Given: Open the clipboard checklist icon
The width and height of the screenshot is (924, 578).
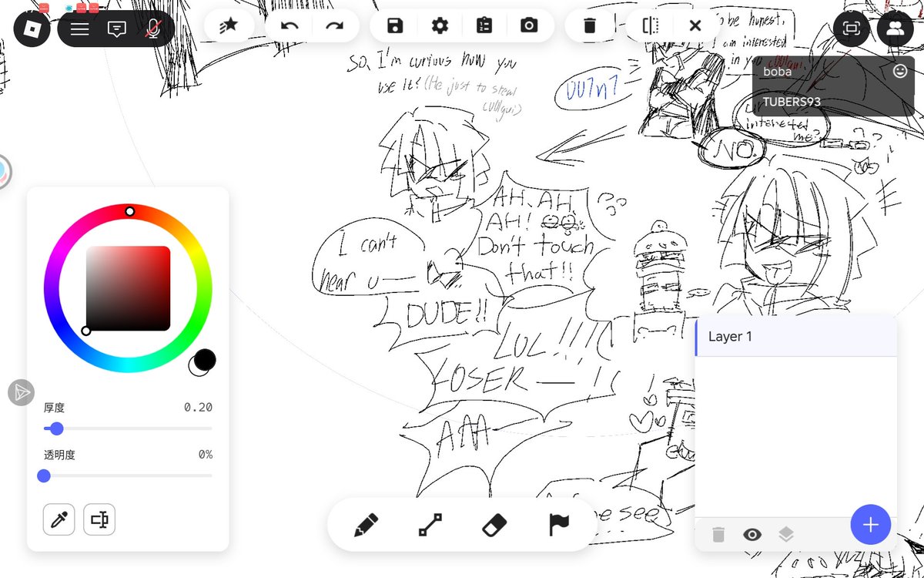Looking at the screenshot, I should [x=484, y=25].
